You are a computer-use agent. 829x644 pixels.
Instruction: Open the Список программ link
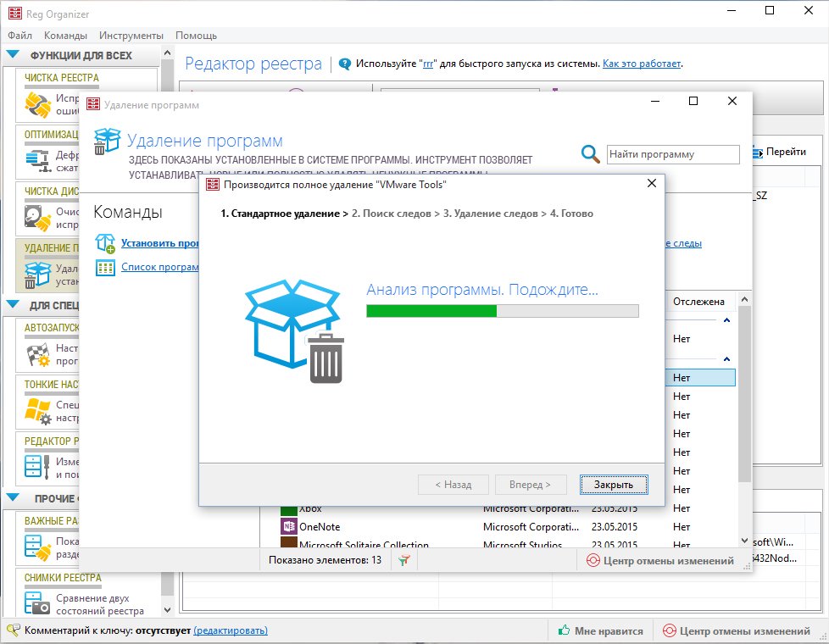pos(159,267)
